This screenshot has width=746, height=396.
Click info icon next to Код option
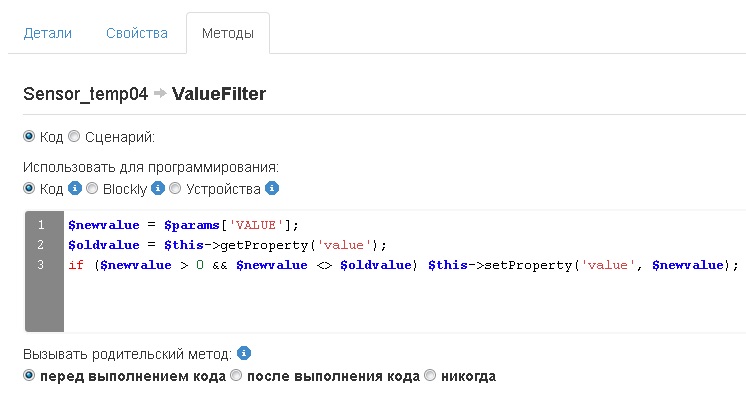[75, 188]
